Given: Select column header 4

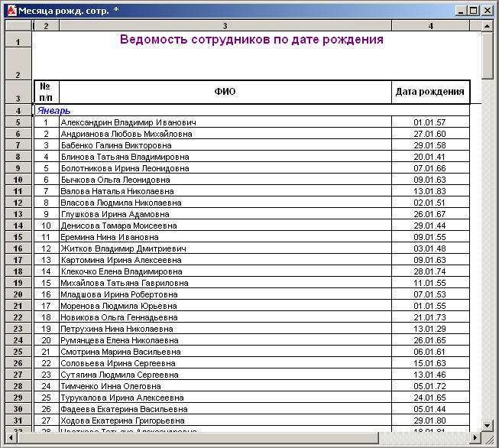Looking at the screenshot, I should click(x=430, y=26).
